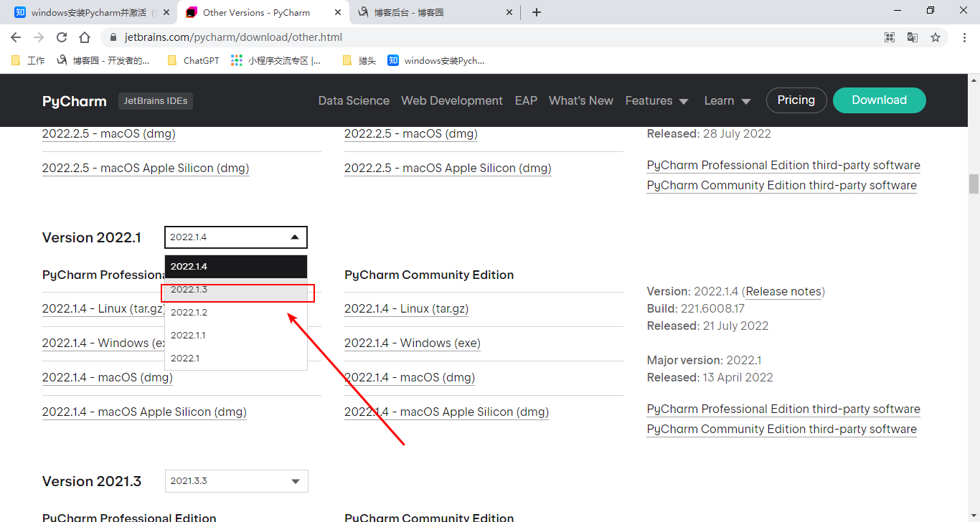Viewport: 980px width, 522px height.
Task: Open Professional third-party software link under 28 July 2022
Action: coord(783,166)
